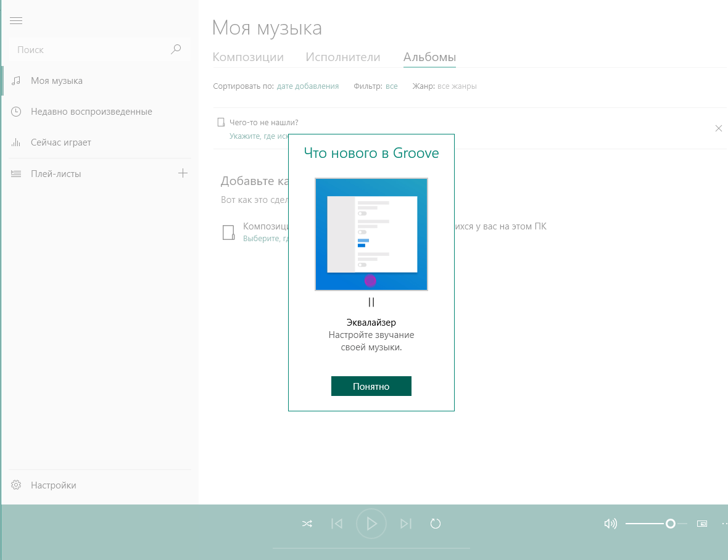Pause the What's New slideshow
The width and height of the screenshot is (728, 560).
371,302
